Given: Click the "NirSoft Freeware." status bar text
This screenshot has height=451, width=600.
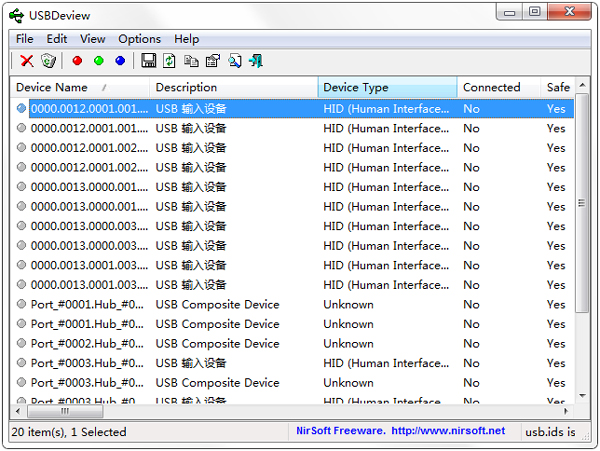Looking at the screenshot, I should tap(341, 431).
